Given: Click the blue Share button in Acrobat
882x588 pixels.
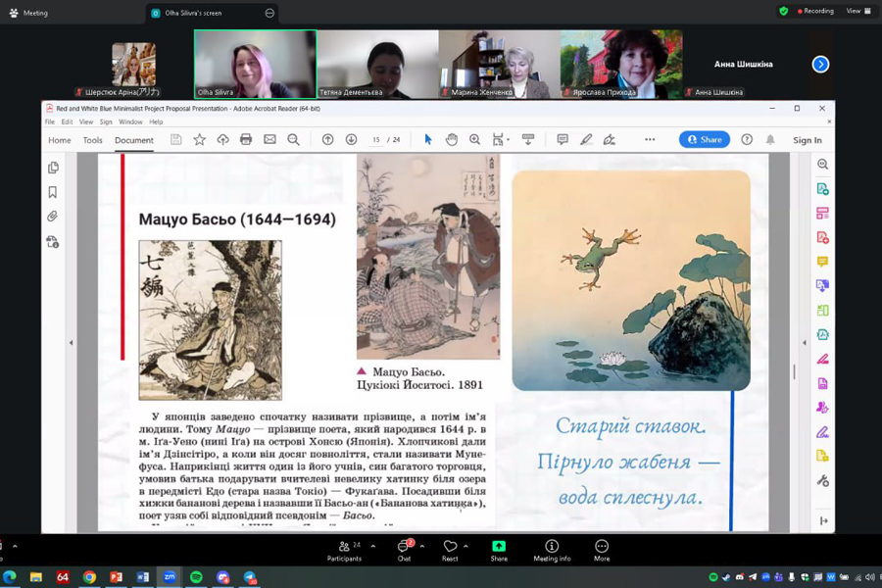Looking at the screenshot, I should [705, 140].
